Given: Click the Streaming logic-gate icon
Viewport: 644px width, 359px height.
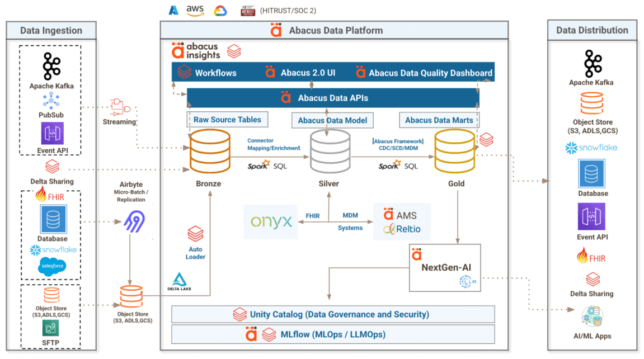Looking at the screenshot, I should pos(120,107).
